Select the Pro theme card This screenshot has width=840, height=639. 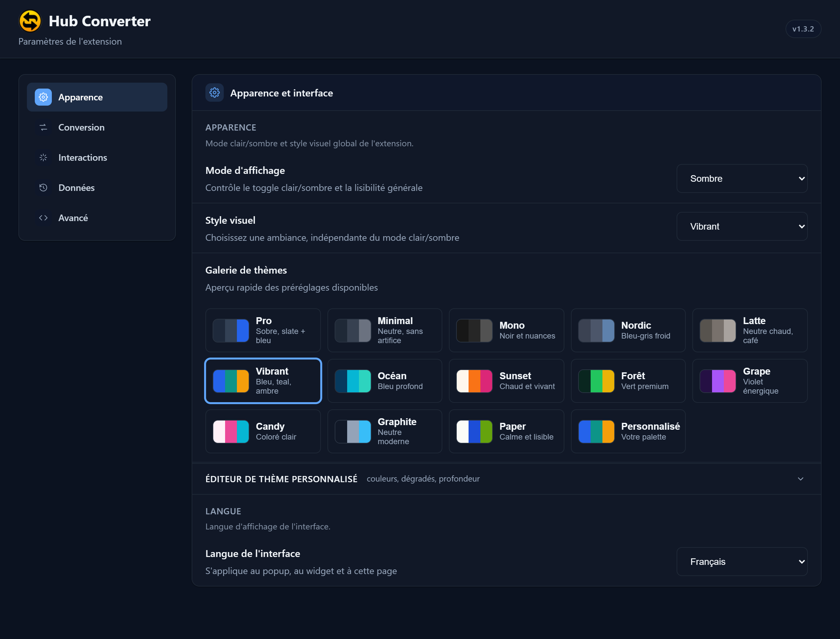coord(263,331)
